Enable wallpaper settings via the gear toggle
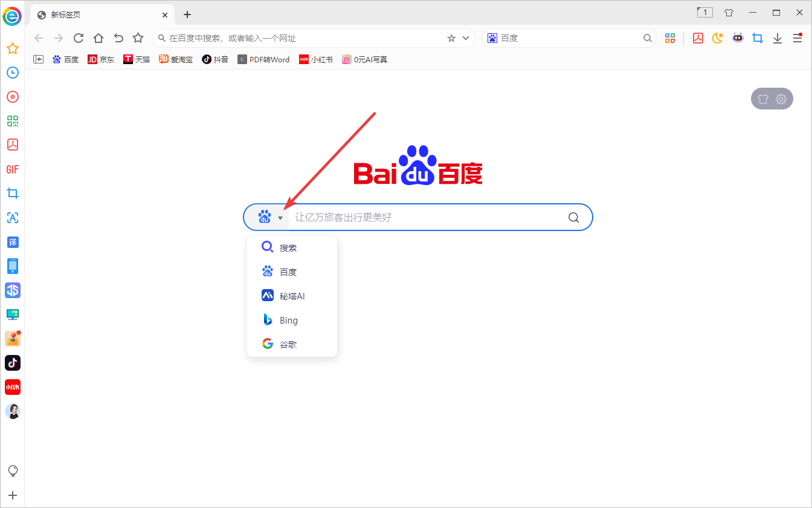 pyautogui.click(x=781, y=99)
